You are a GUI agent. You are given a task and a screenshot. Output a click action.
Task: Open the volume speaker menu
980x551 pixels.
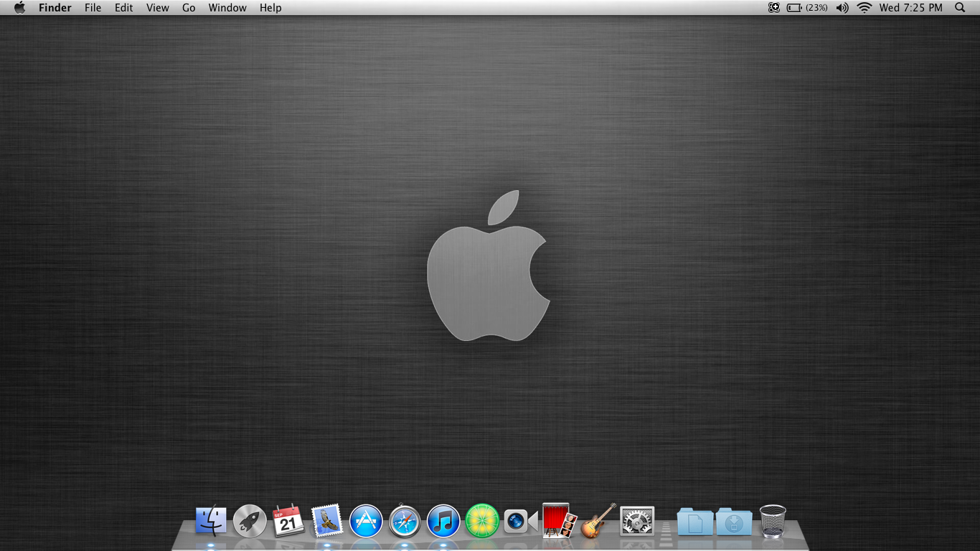pyautogui.click(x=842, y=8)
